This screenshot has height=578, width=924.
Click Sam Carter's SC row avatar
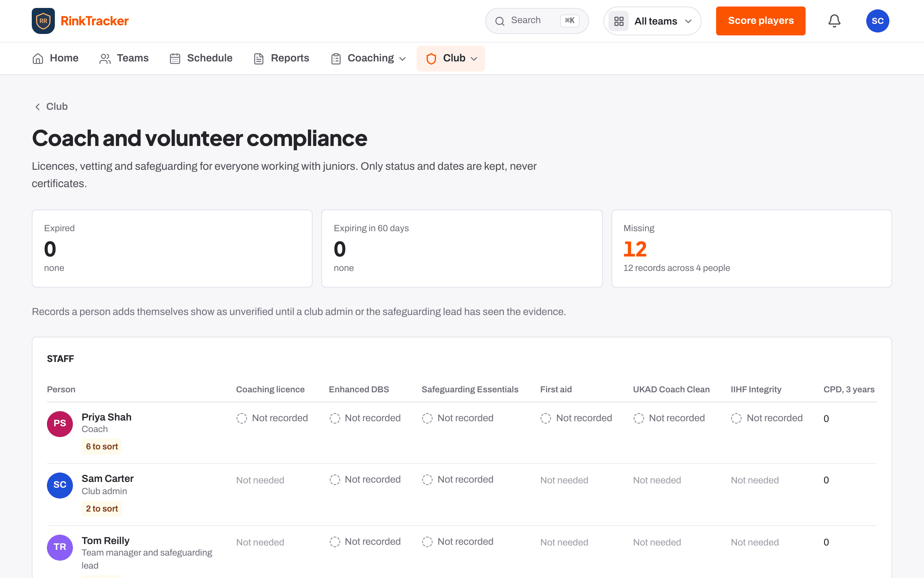60,485
